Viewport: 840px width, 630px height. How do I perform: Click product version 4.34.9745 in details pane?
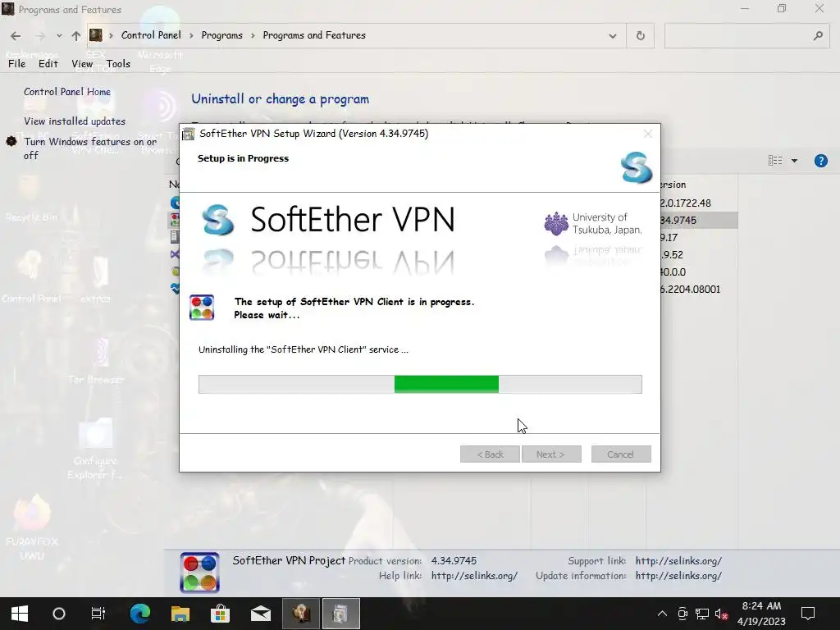point(454,561)
